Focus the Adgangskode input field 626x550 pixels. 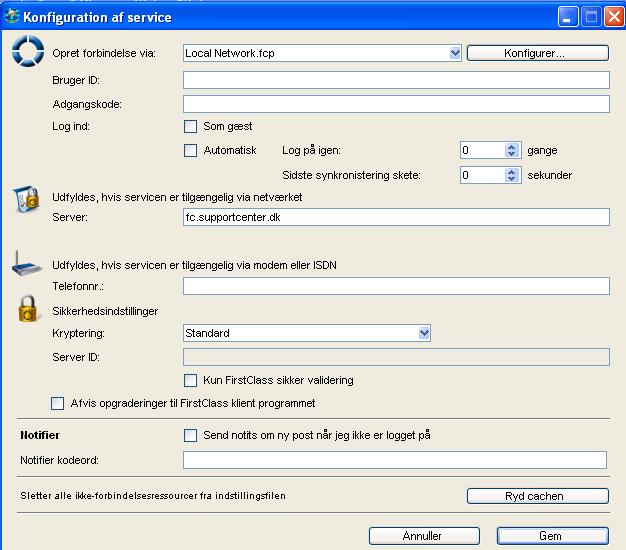[x=396, y=104]
